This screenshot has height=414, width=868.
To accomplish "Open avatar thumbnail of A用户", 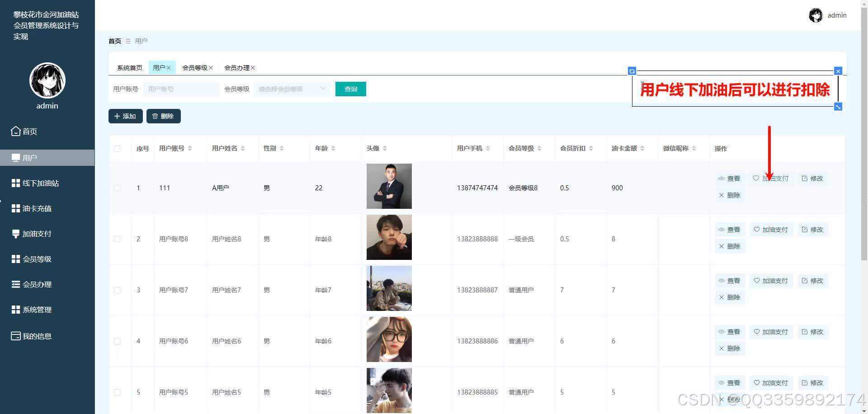I will (389, 186).
